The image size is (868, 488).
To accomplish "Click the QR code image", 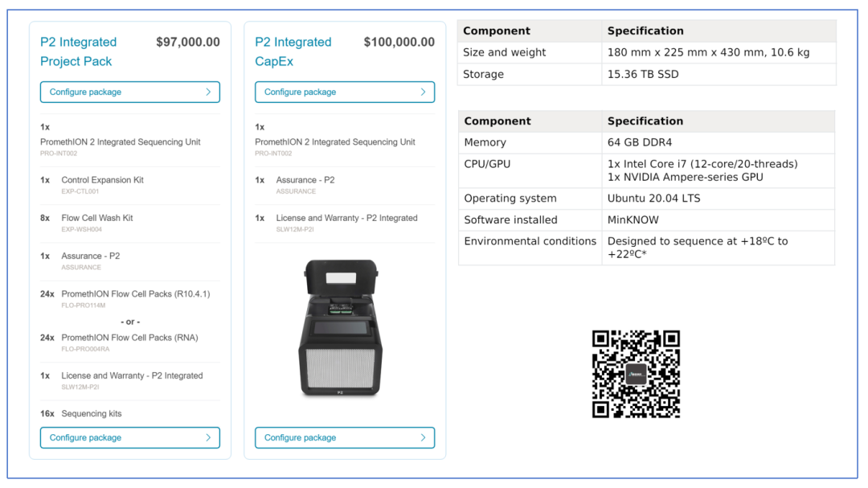I will tap(636, 374).
